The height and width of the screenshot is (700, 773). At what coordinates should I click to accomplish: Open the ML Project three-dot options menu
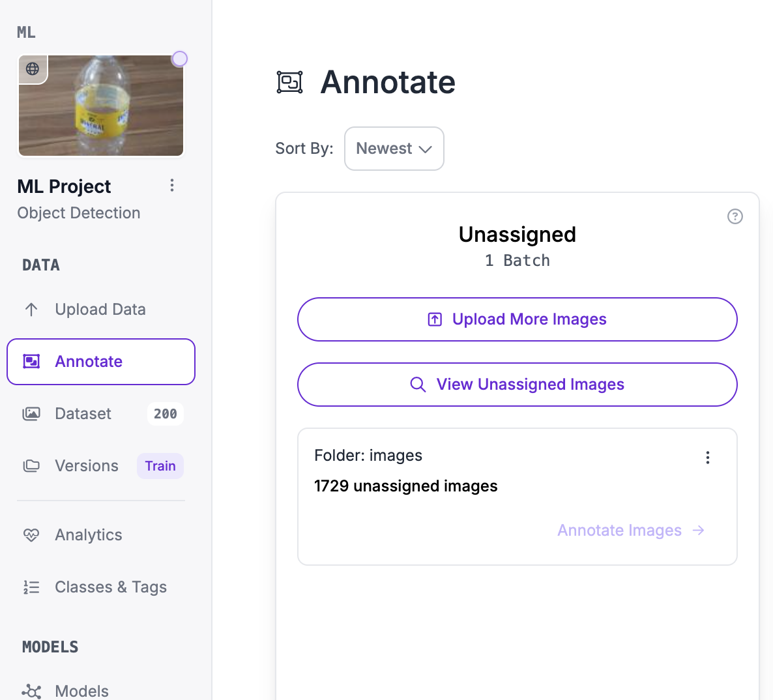tap(171, 185)
